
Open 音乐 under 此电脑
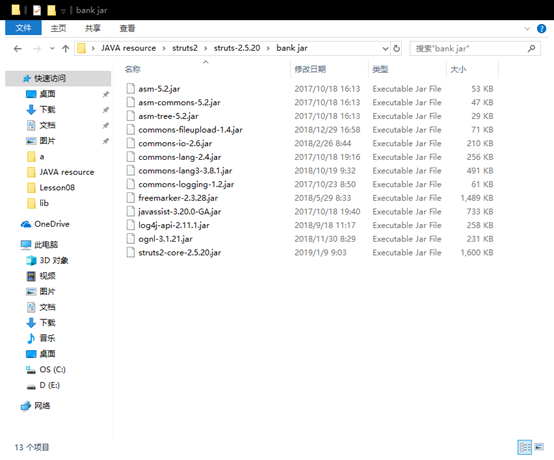(47, 338)
